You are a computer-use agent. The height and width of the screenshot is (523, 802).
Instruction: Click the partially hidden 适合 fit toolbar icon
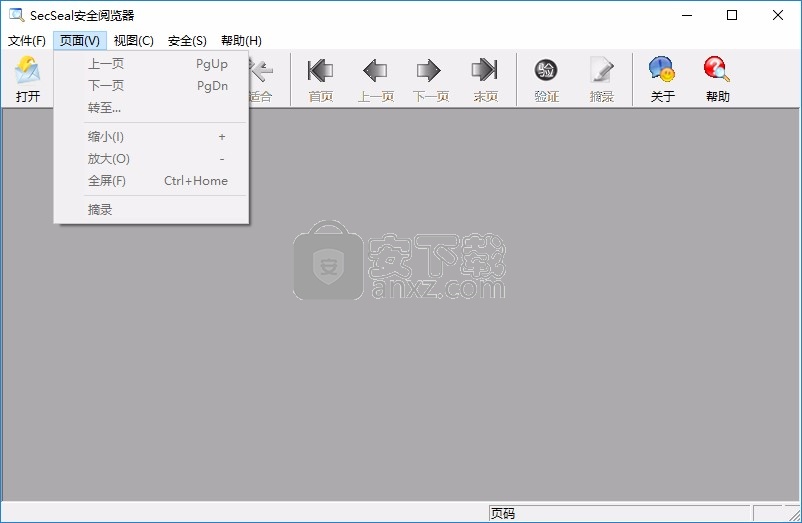coord(261,72)
